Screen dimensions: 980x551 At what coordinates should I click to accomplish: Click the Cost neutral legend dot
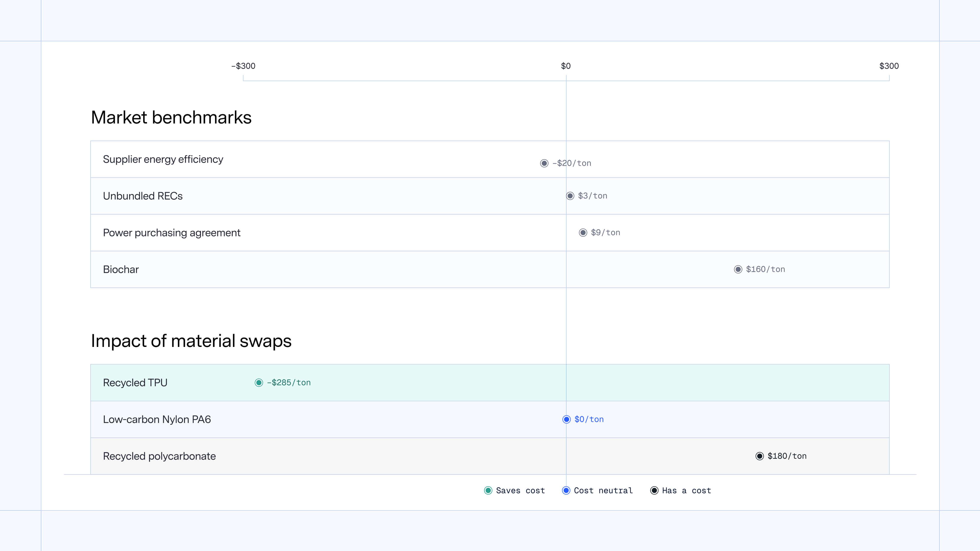pos(566,491)
